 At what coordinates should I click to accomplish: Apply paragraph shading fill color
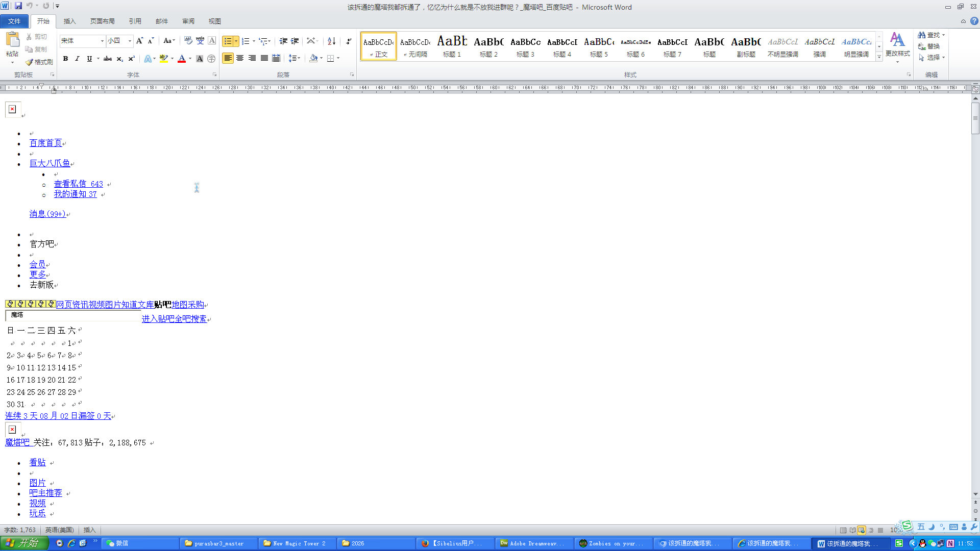pos(313,58)
